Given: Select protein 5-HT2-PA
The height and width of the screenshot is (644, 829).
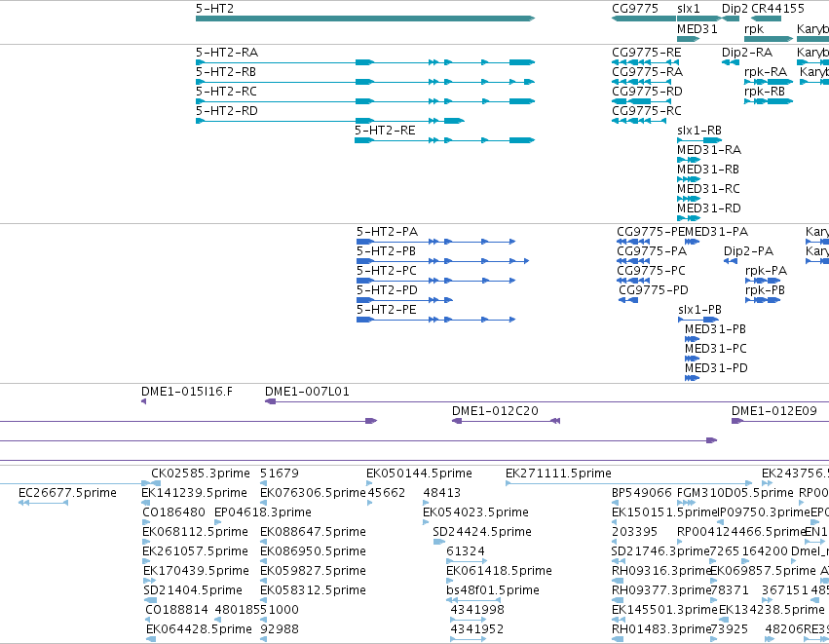Looking at the screenshot, I should click(x=436, y=242).
